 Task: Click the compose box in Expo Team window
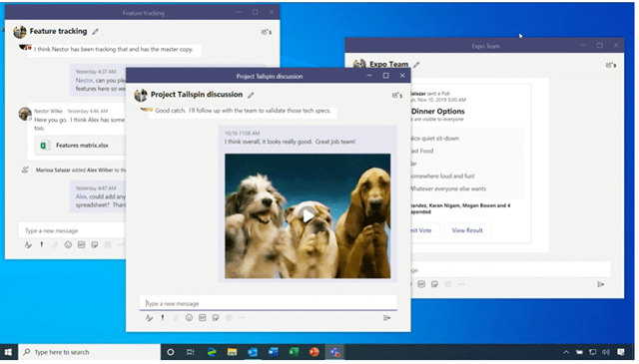[510, 270]
